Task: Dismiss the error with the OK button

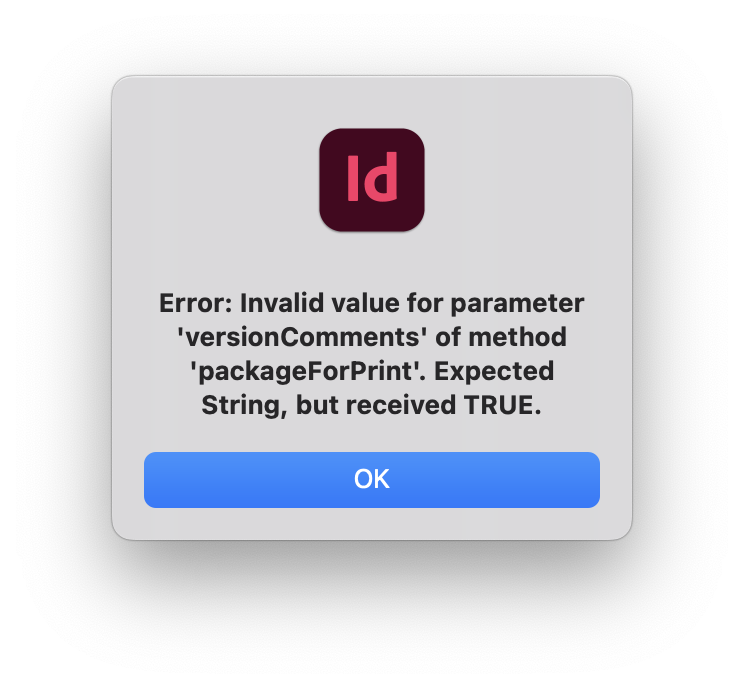Action: coord(372,480)
